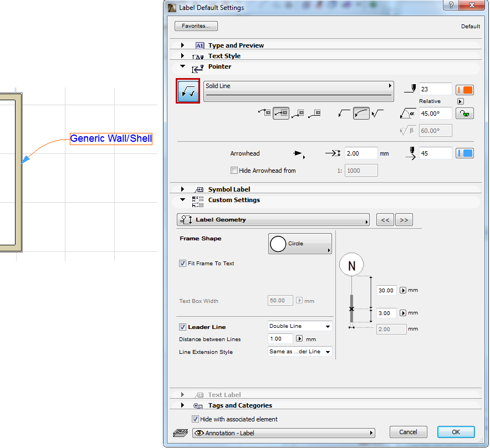Collapse the Pointer panel

coord(182,66)
